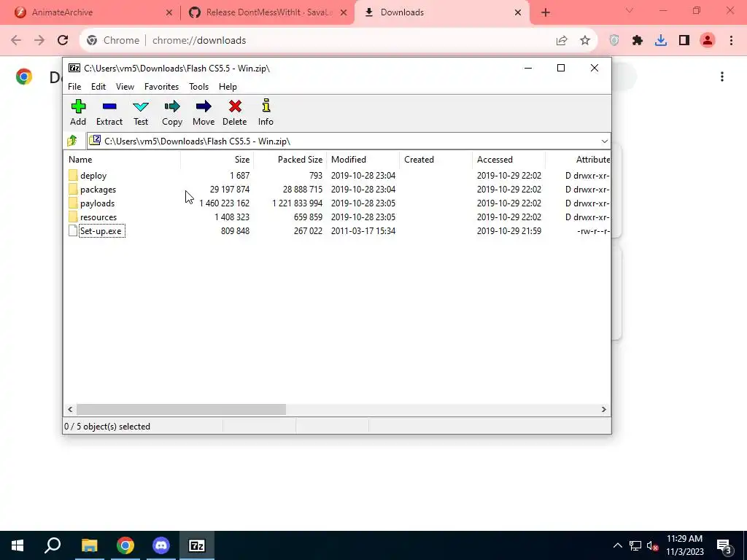The image size is (747, 560).
Task: Sort by the Created column header
Action: [x=436, y=160]
